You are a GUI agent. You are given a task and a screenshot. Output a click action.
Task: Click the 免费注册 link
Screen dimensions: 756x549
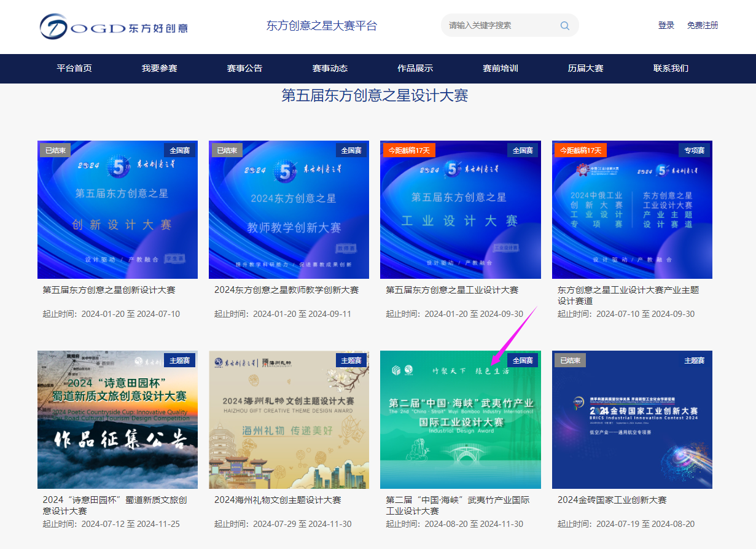703,26
